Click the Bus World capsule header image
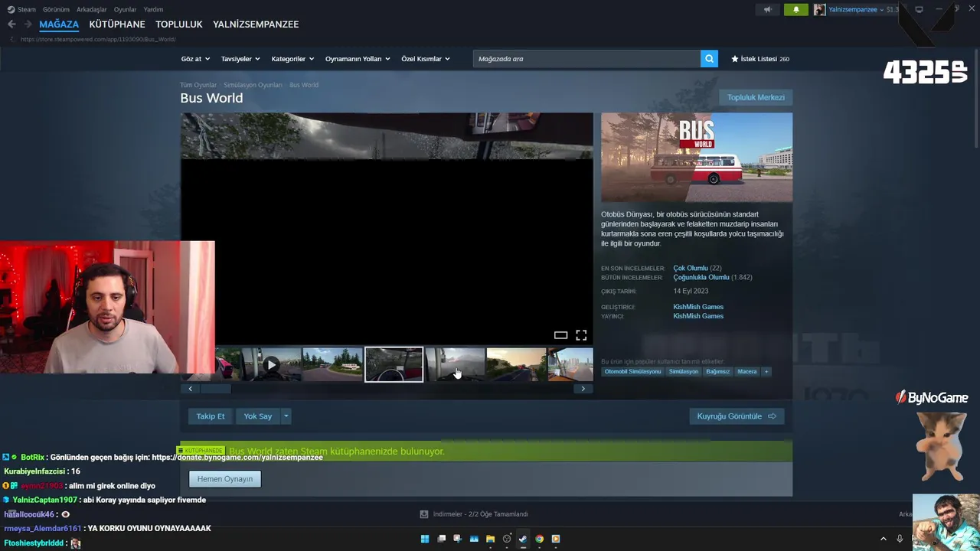Image resolution: width=980 pixels, height=551 pixels. (697, 158)
